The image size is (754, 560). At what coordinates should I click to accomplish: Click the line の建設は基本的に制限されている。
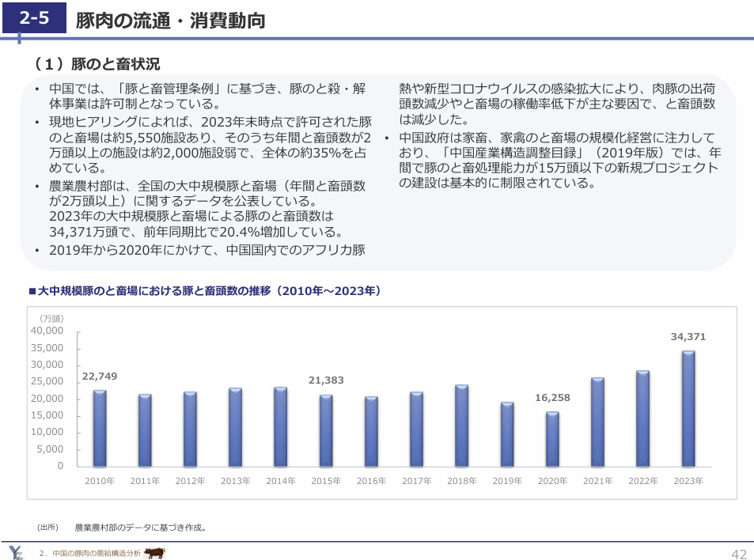tap(498, 183)
